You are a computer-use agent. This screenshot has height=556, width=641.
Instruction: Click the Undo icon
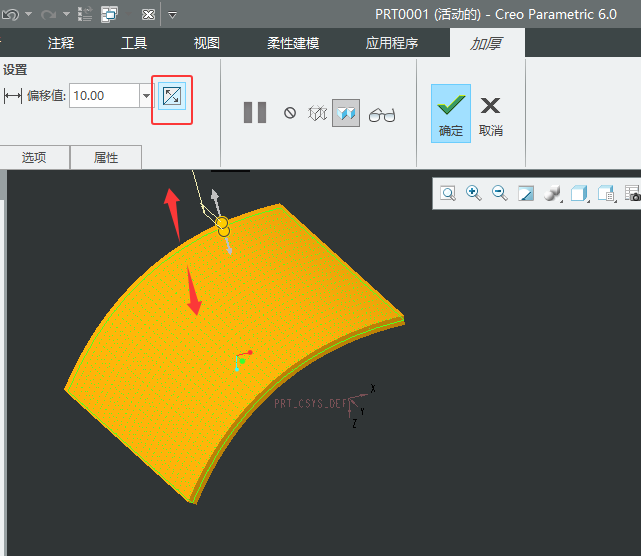[10, 15]
